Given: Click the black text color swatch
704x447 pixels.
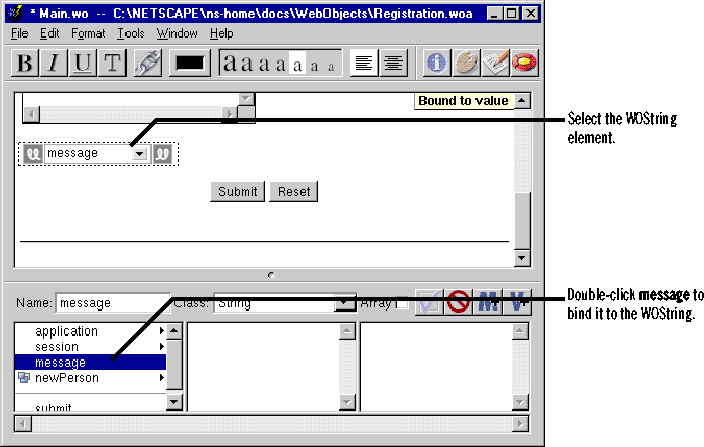Looking at the screenshot, I should coord(190,63).
